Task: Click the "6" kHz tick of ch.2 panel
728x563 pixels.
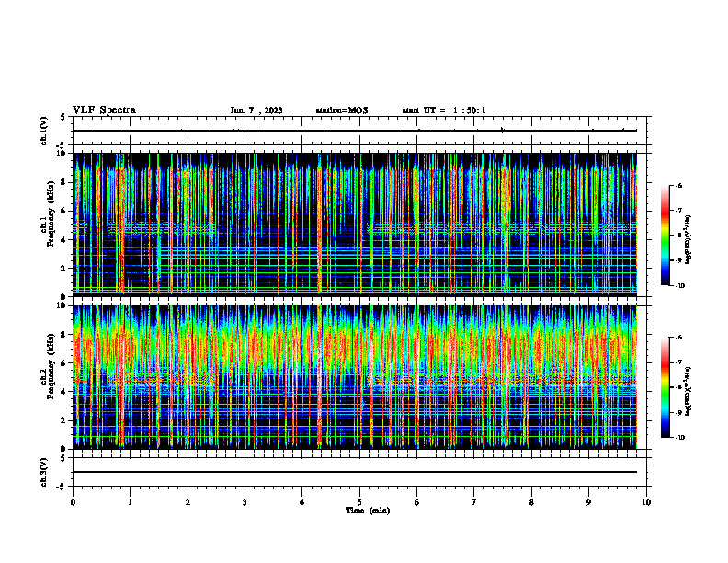Action: coord(64,363)
